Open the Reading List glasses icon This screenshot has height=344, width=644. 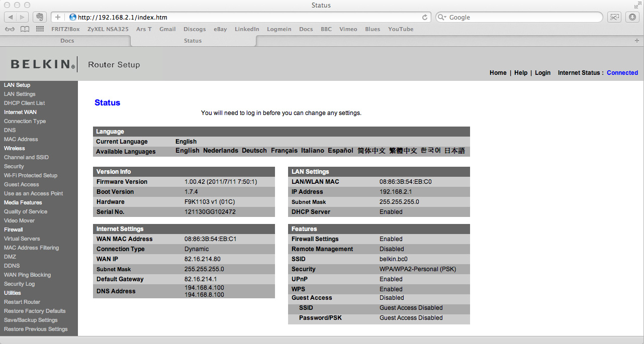10,29
